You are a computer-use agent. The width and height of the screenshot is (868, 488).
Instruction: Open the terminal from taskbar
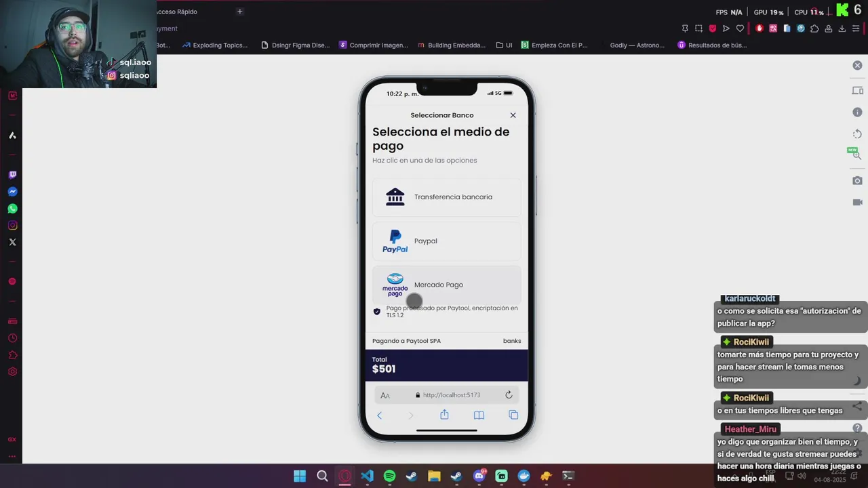pos(568,476)
